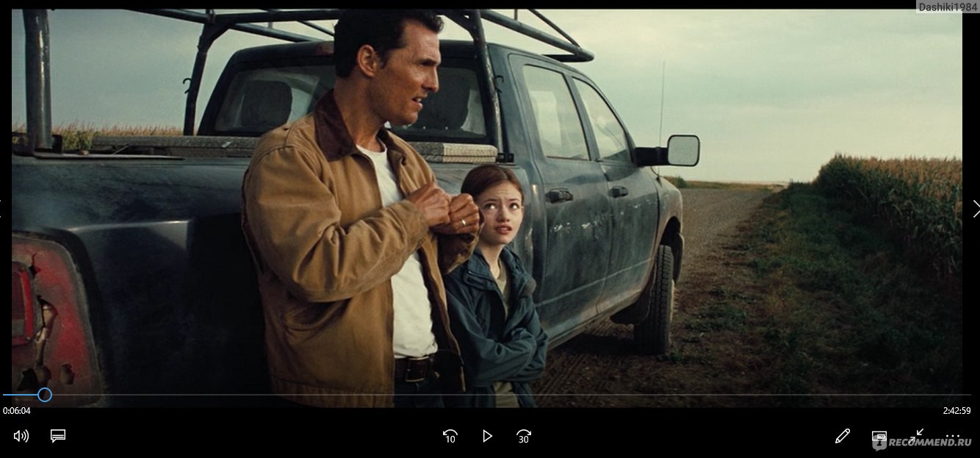Screen dimensions: 980x458
Task: Skip forward 30 seconds
Action: (524, 436)
